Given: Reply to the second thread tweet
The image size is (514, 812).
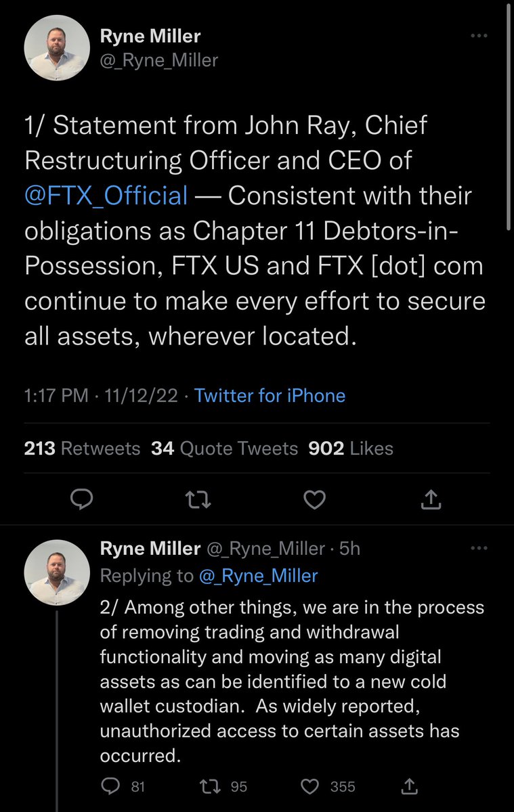Looking at the screenshot, I should tap(109, 786).
